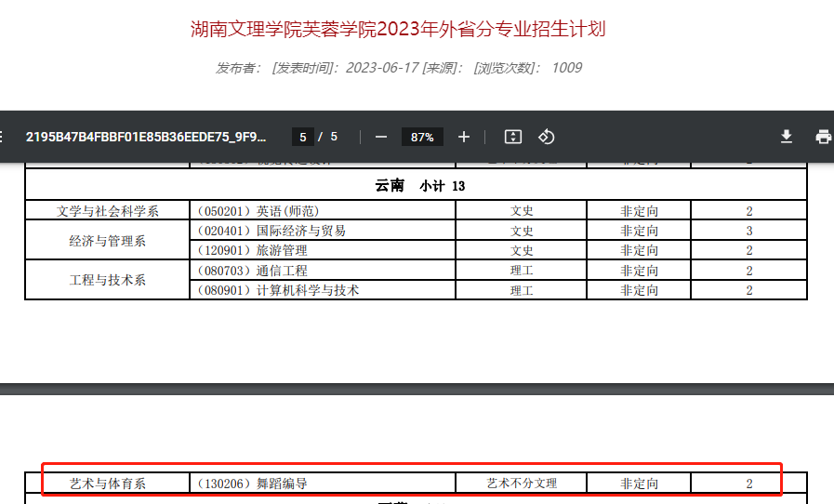Click 理工 in the 计算机科学与技术 row

tap(522, 290)
